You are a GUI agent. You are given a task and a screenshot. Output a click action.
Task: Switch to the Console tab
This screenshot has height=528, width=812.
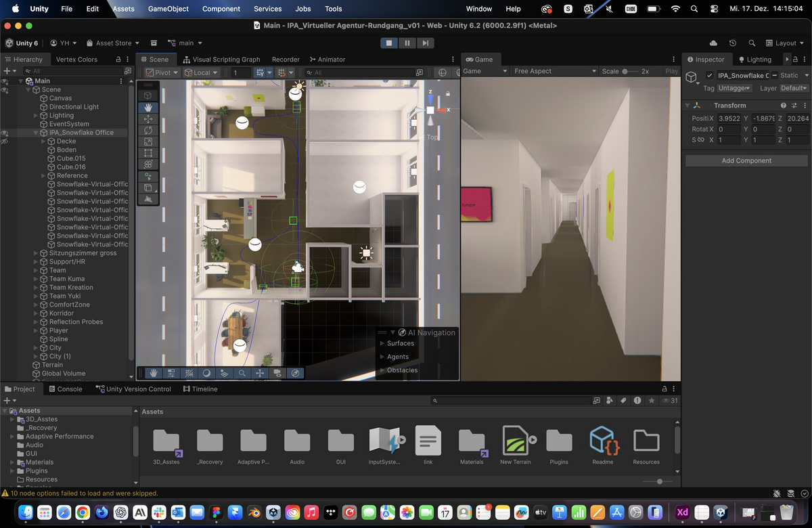coord(65,389)
